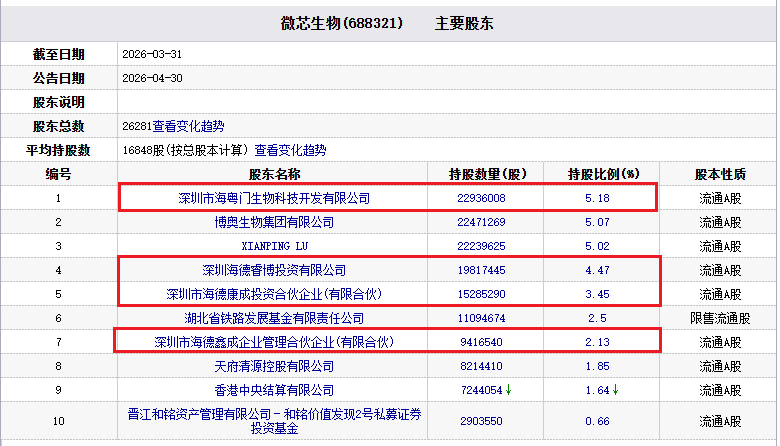Screen dimensions: 780x446
Task: Select the green down arrow beside 7244054
Action: point(508,390)
